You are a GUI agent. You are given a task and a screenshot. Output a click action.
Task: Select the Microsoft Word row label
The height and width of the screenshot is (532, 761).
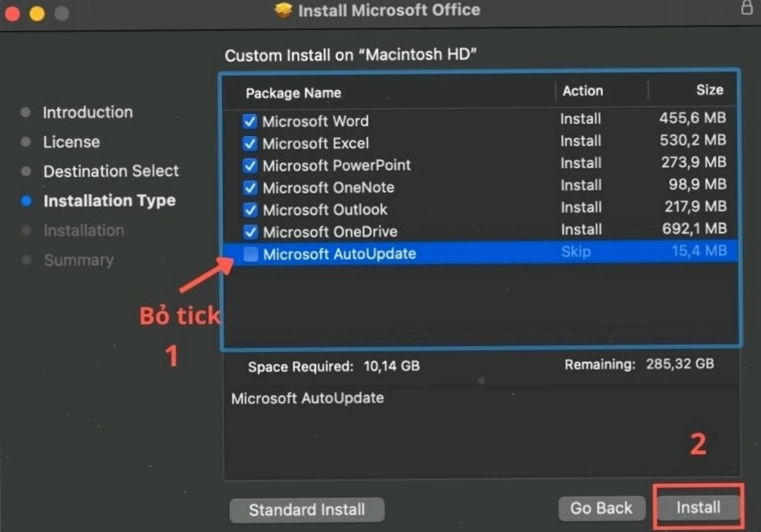point(316,122)
